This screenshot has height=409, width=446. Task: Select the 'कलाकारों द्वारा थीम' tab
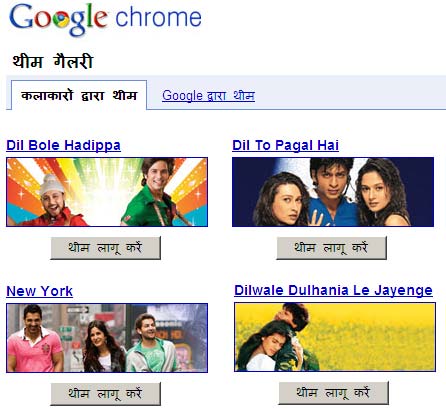click(79, 95)
